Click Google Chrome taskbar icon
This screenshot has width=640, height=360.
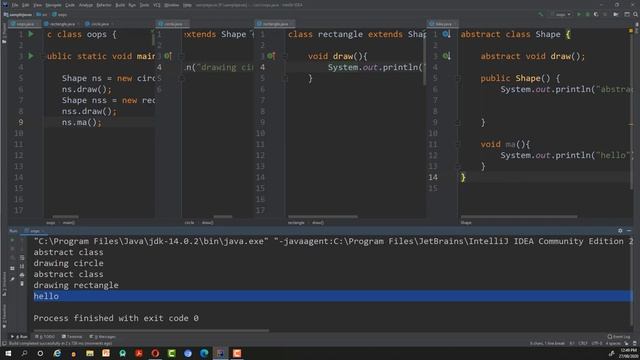(188, 353)
